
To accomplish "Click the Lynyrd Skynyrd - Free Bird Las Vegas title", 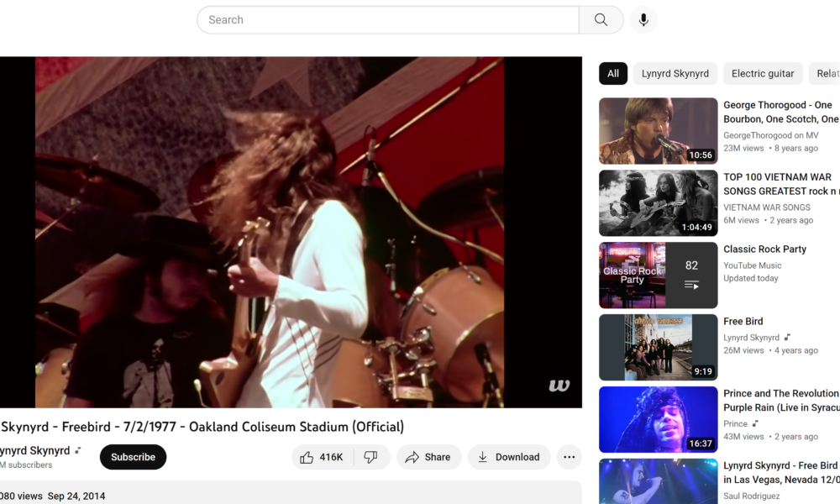I will (x=781, y=472).
